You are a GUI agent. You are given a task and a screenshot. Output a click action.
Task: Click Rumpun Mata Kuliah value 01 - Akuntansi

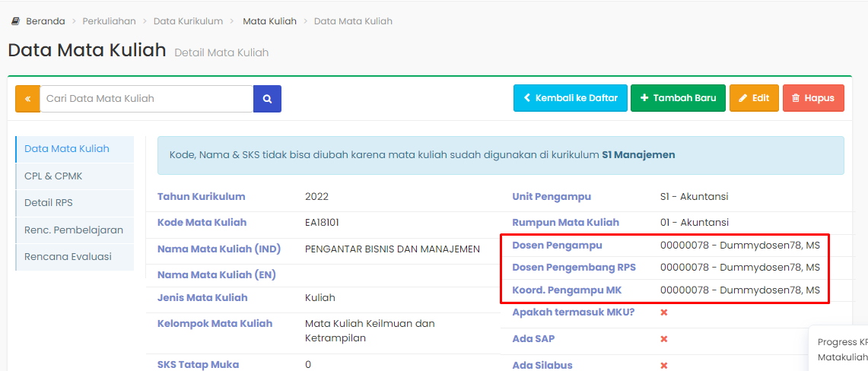695,223
